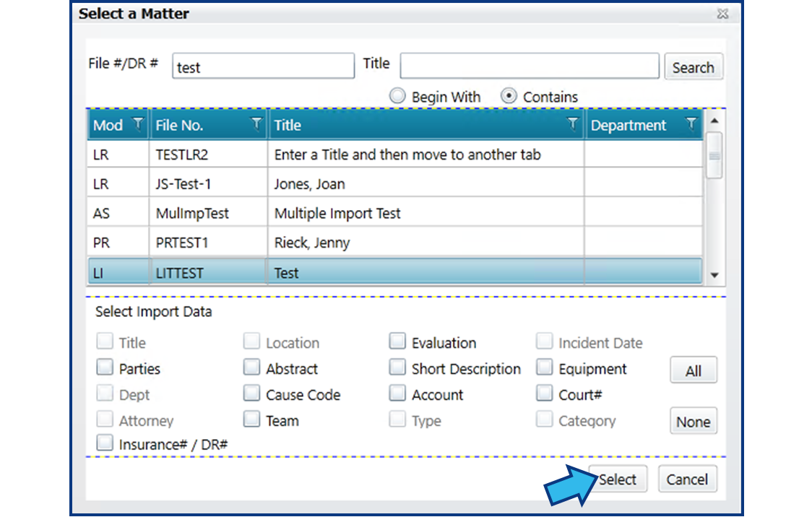Viewport: 812px width, 517px height.
Task: Close the Select a Matter dialog
Action: coord(722,14)
